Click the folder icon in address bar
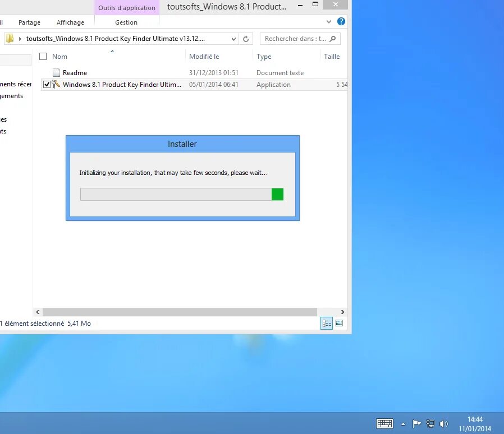This screenshot has width=504, height=434. [10, 39]
